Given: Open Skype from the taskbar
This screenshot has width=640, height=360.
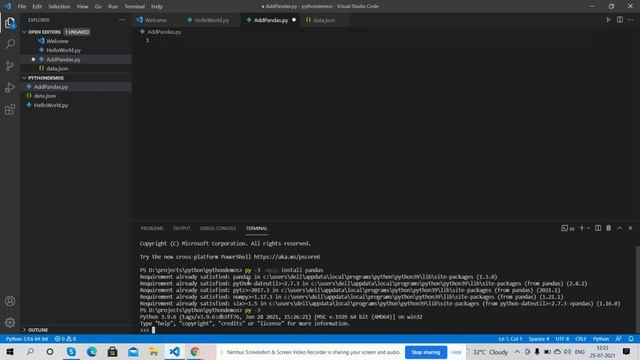Looking at the screenshot, I should point(71,352).
